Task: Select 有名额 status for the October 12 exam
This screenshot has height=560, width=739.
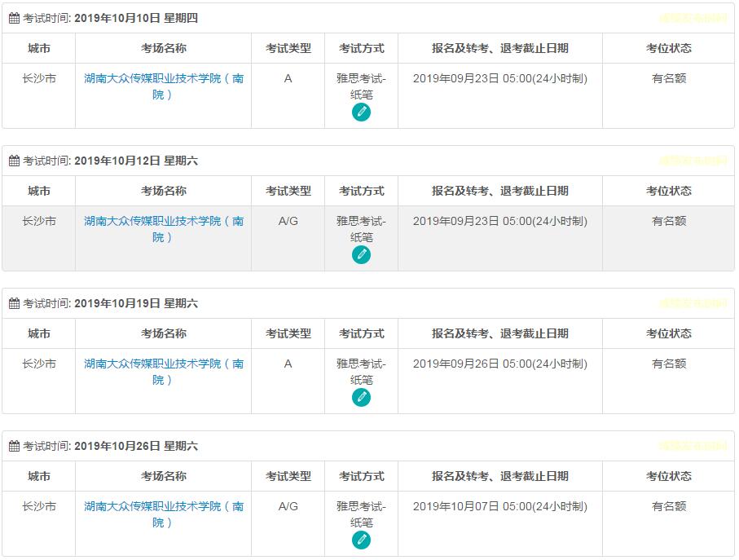Action: (x=669, y=221)
